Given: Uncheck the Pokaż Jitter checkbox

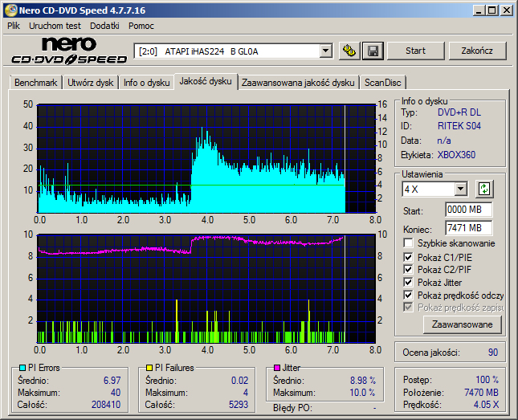Looking at the screenshot, I should tap(408, 282).
